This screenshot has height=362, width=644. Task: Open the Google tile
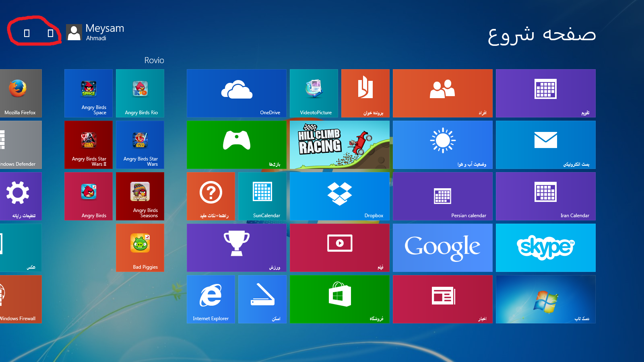pos(443,248)
